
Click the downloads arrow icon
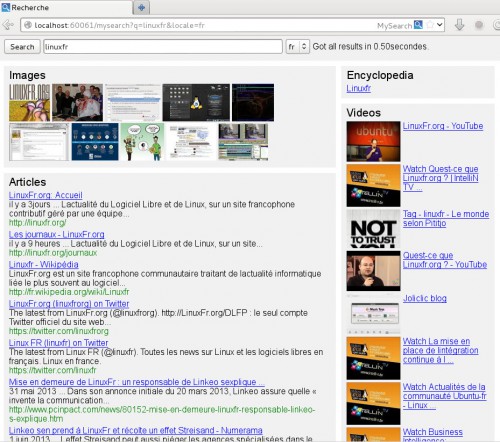tap(460, 25)
